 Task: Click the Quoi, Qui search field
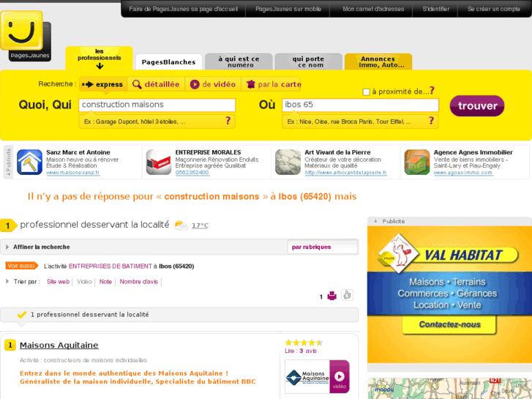(x=157, y=105)
